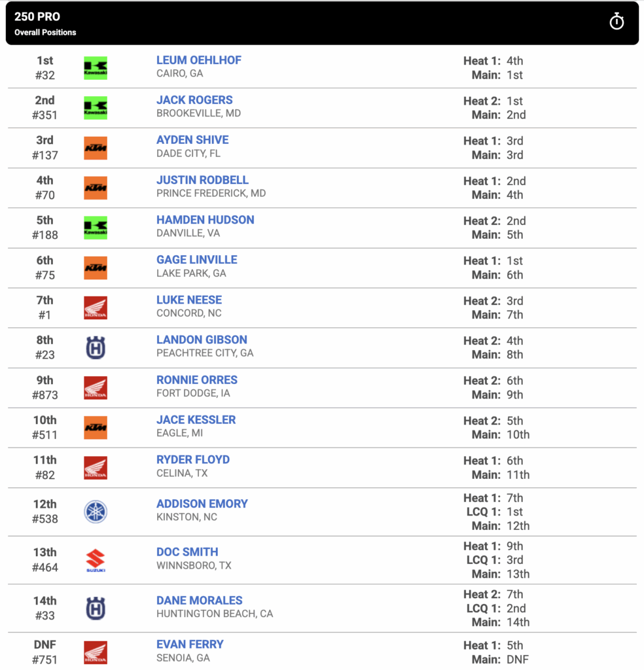This screenshot has width=644, height=670.
Task: Click Doc Smith's Suzuki logo
Action: pos(96,560)
